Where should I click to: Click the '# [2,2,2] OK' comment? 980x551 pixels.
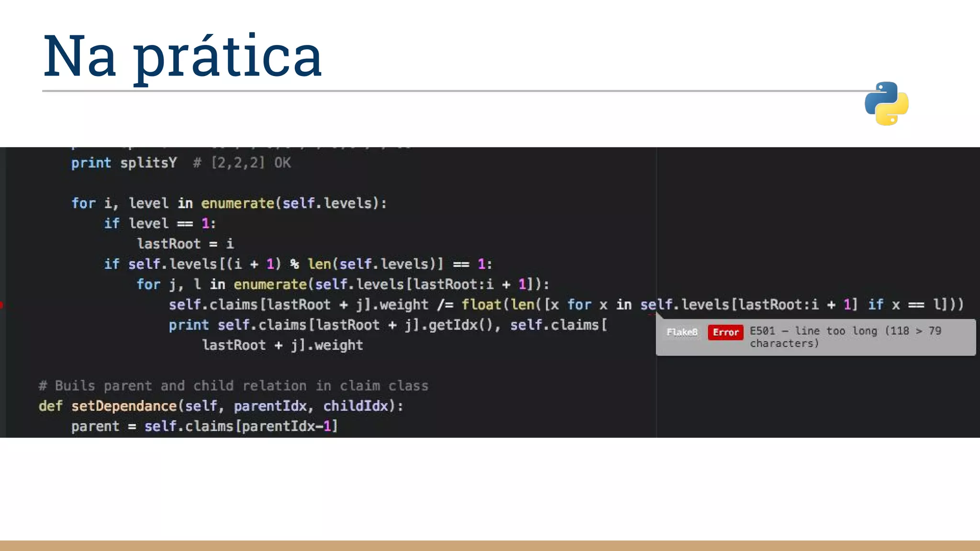pos(242,163)
